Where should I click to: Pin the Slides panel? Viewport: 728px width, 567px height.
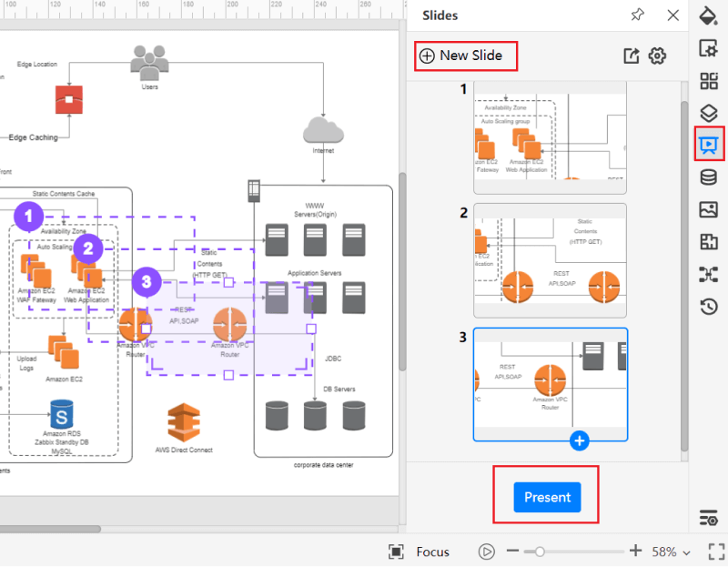638,15
